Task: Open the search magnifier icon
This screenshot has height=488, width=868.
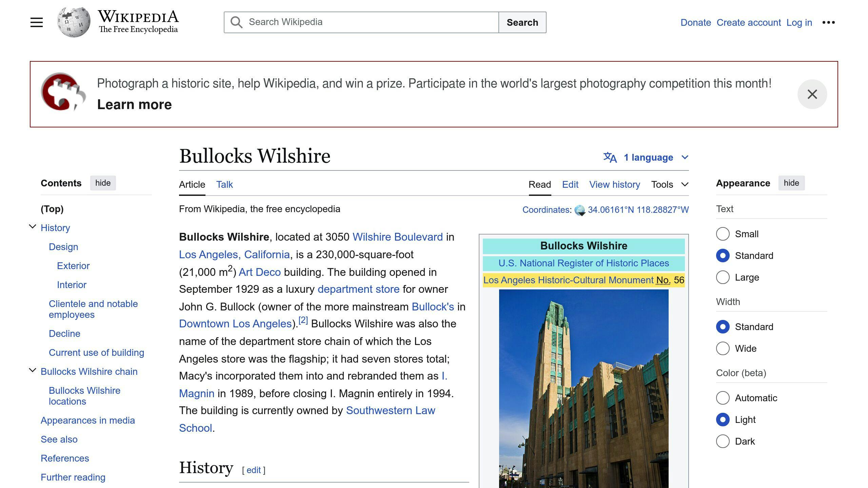Action: point(237,22)
